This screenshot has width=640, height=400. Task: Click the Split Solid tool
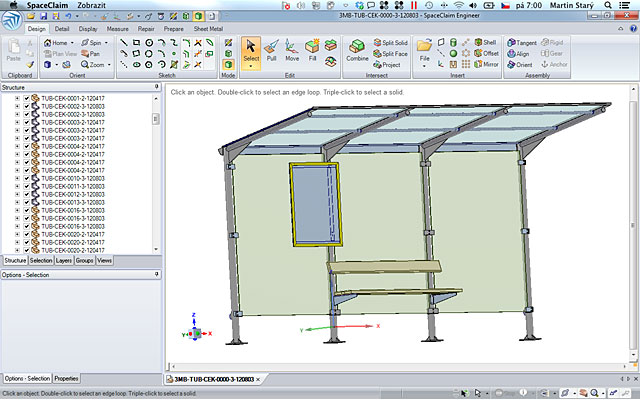tap(391, 42)
